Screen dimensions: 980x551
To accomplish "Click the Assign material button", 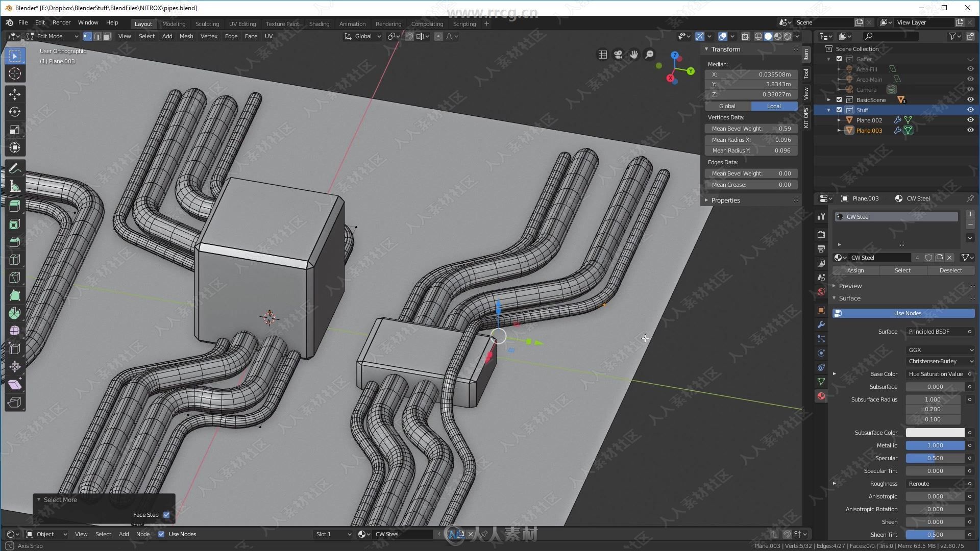I will (x=856, y=270).
